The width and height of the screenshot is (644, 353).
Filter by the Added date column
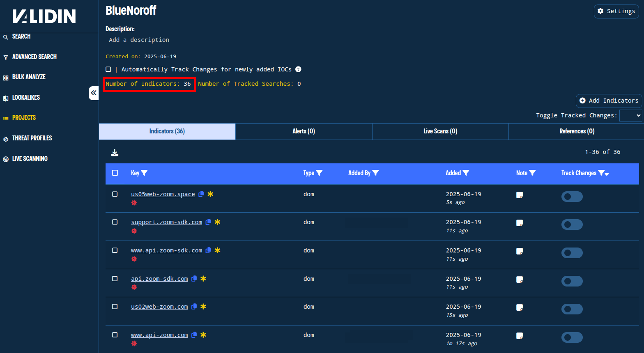(466, 173)
